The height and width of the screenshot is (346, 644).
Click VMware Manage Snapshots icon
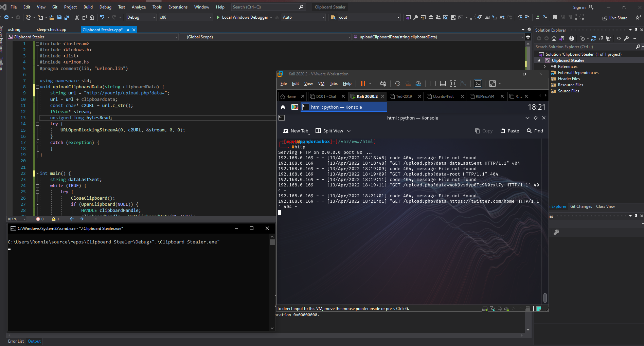(x=418, y=84)
